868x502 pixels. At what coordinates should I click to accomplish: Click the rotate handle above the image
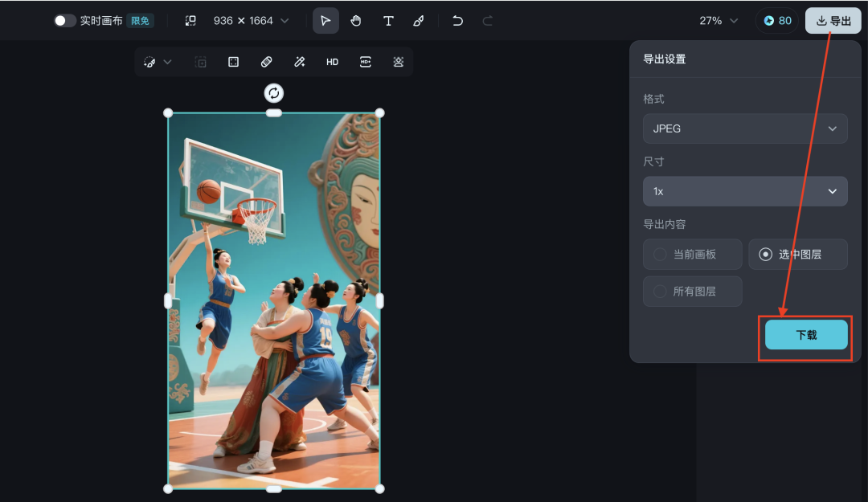(x=273, y=92)
